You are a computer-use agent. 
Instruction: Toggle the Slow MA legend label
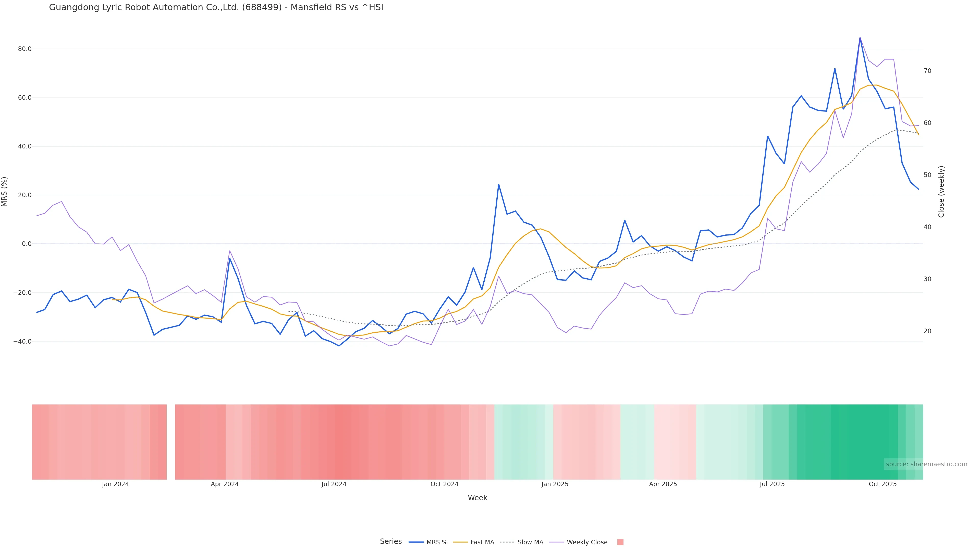[530, 542]
